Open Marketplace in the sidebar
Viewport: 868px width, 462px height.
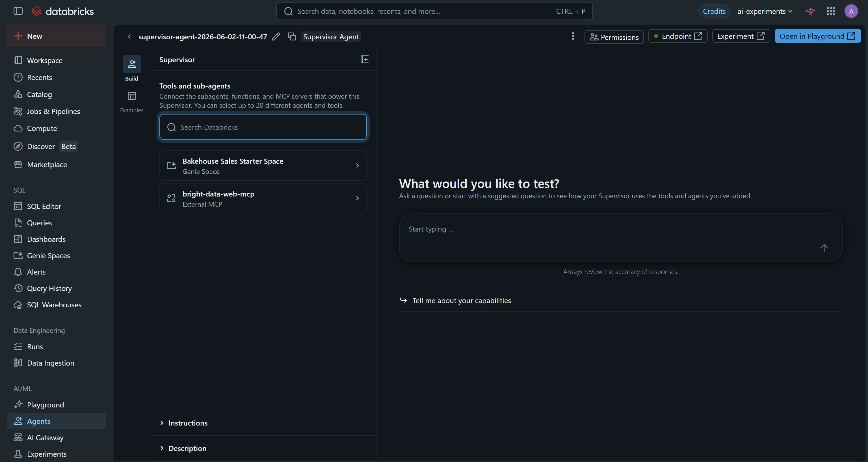(56, 165)
